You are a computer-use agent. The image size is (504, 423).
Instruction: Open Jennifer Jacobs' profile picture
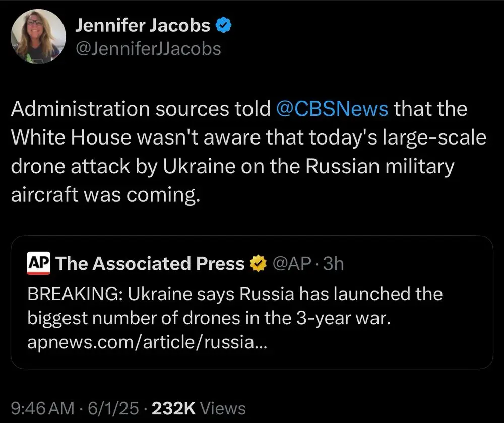pos(38,37)
